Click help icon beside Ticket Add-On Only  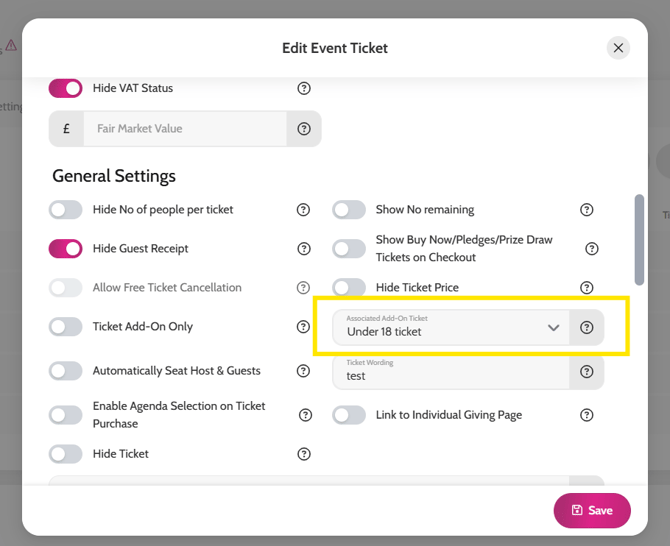pyautogui.click(x=304, y=327)
